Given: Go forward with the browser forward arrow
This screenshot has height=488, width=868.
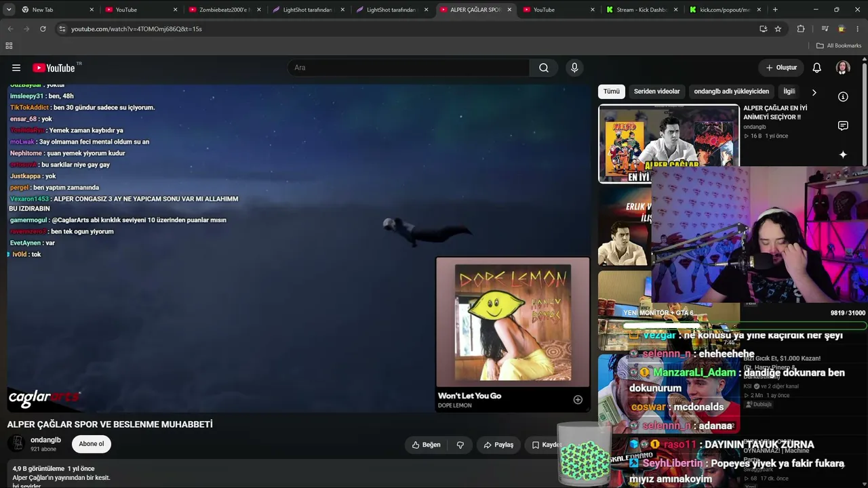Looking at the screenshot, I should (x=26, y=29).
